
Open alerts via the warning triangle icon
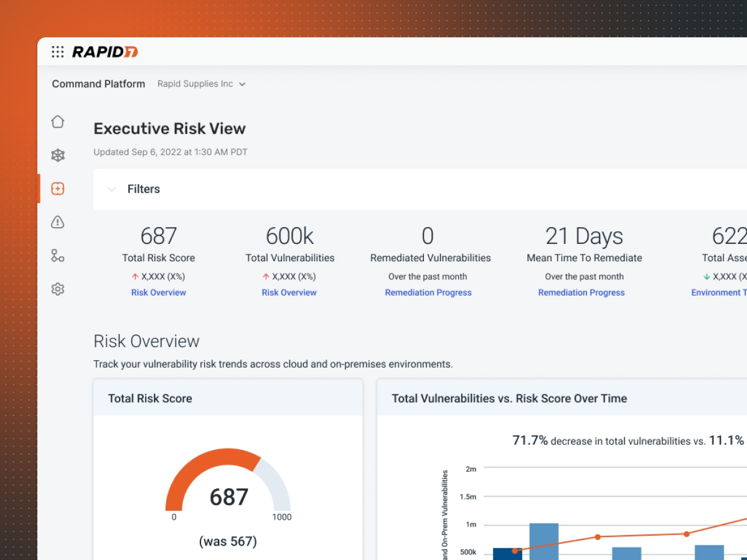57,222
